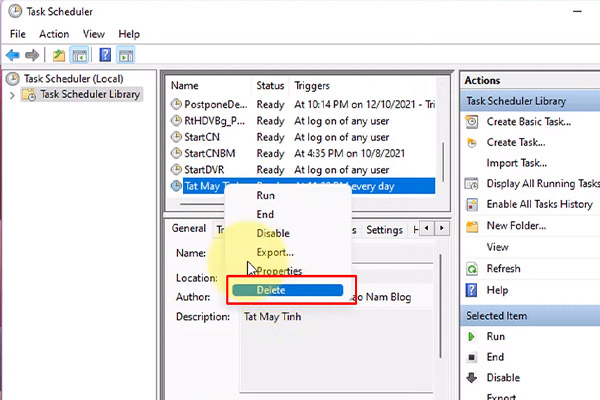Click the New Folder icon
Image resolution: width=600 pixels, height=400 pixels.
(x=472, y=226)
